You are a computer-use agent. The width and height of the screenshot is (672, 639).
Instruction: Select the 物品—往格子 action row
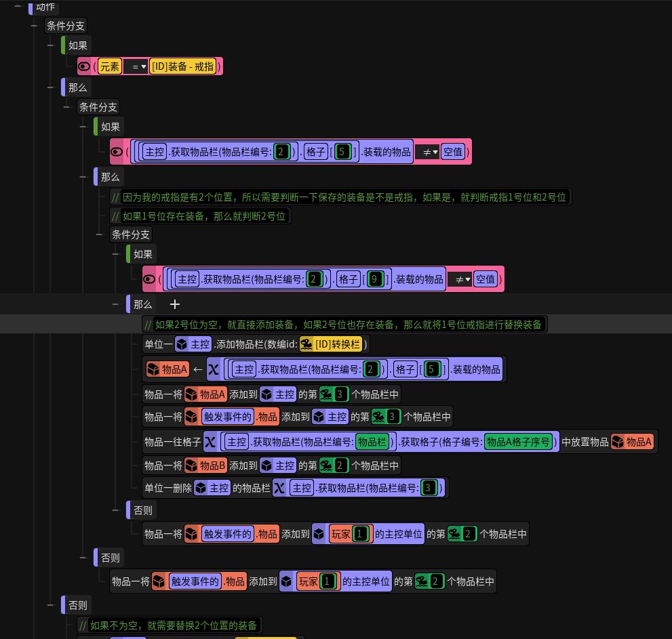(x=399, y=442)
